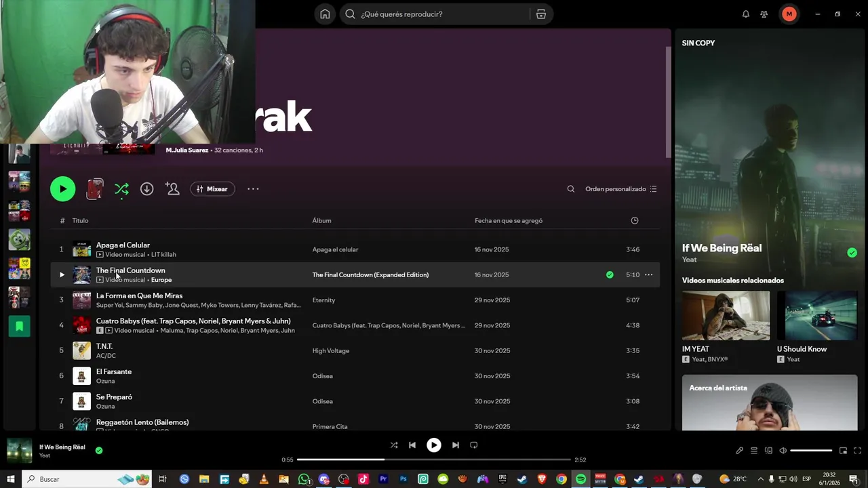Open the Browse icon beside search box

pos(541,14)
